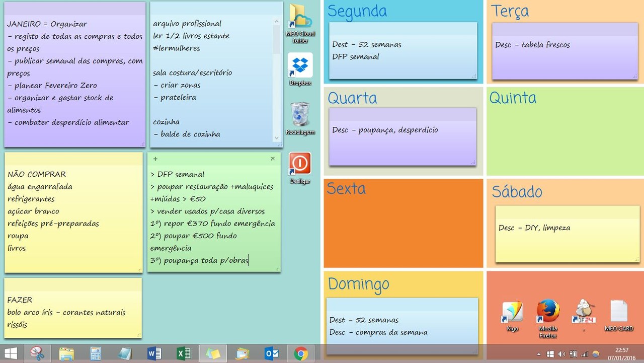The width and height of the screenshot is (644, 363).
Task: Focus the Sticky Notes app in the taskbar
Action: (213, 352)
